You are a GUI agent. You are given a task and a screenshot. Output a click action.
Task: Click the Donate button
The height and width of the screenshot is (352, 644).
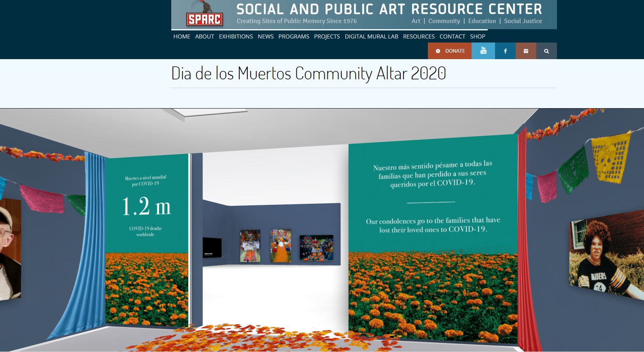pos(450,51)
